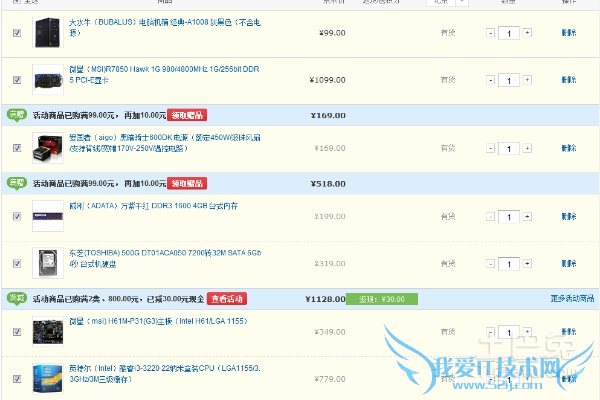
Task: Decrease quantity of aigo 800DK power supply
Action: click(x=490, y=148)
